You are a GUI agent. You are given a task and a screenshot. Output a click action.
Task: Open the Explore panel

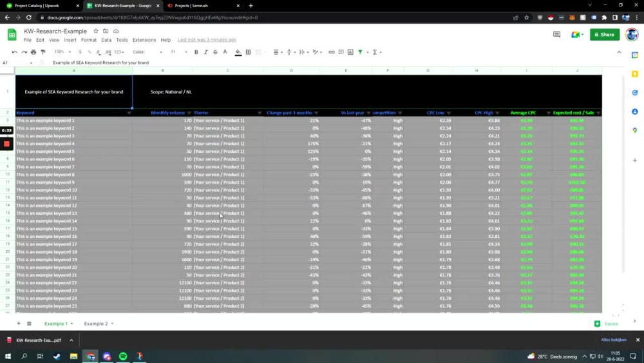606,324
